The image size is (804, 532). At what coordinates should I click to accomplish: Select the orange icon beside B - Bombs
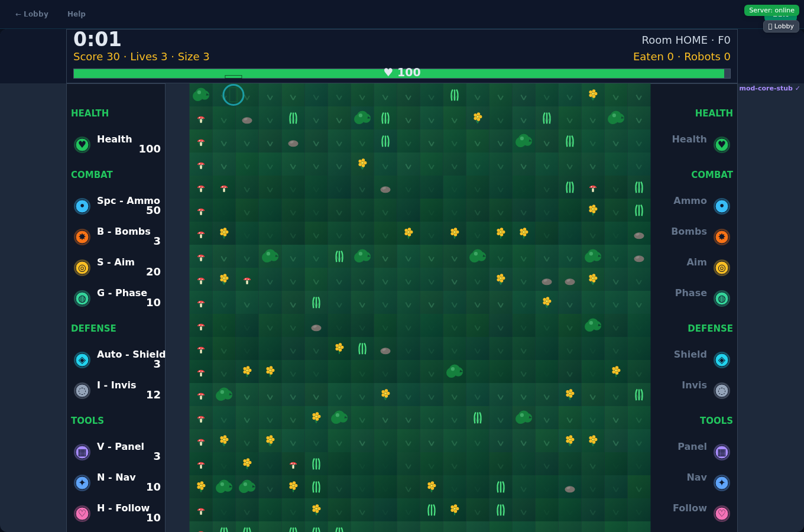(82, 237)
